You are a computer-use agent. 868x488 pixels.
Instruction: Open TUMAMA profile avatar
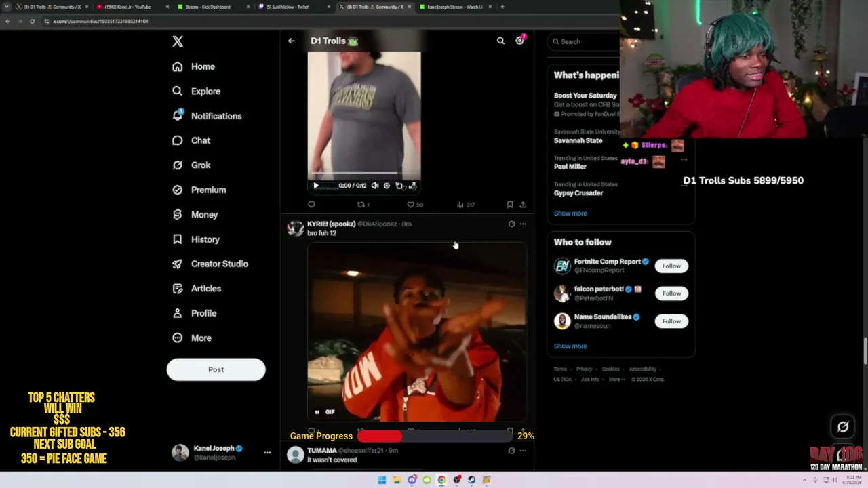295,455
